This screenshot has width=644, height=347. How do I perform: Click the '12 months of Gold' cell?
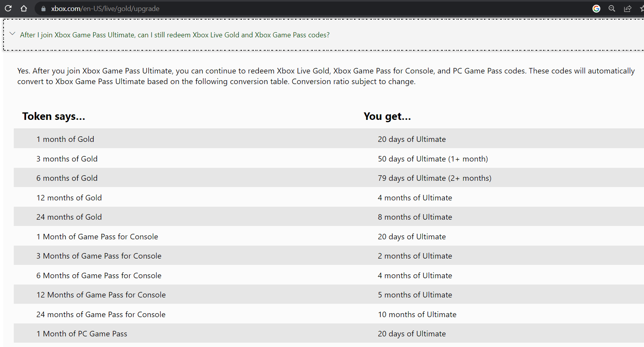coord(69,198)
